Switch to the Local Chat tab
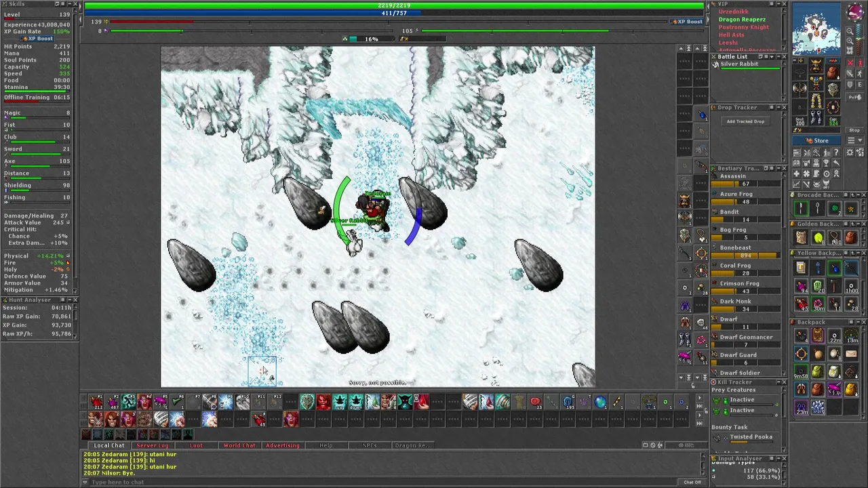The height and width of the screenshot is (488, 868). pos(108,445)
